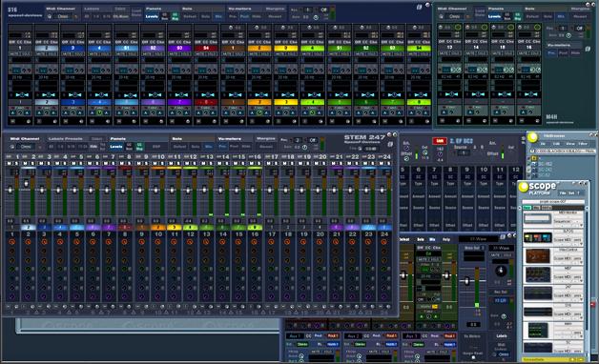
Task: Click the small knob above S16 brown channel 1
Action: point(231,28)
